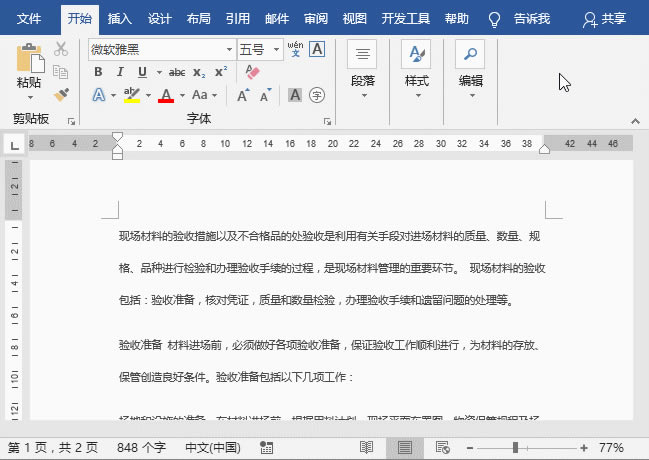Open the font name dropdown
This screenshot has width=649, height=460.
pyautogui.click(x=229, y=50)
